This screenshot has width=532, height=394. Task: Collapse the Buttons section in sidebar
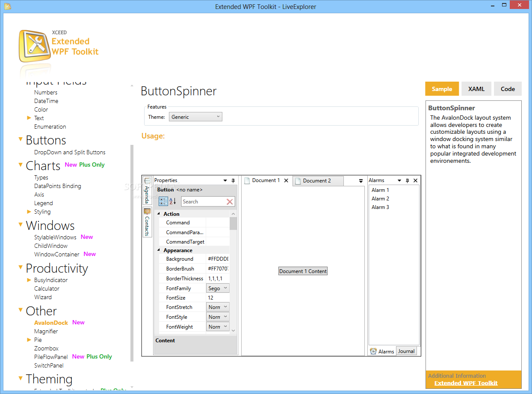[x=21, y=139]
